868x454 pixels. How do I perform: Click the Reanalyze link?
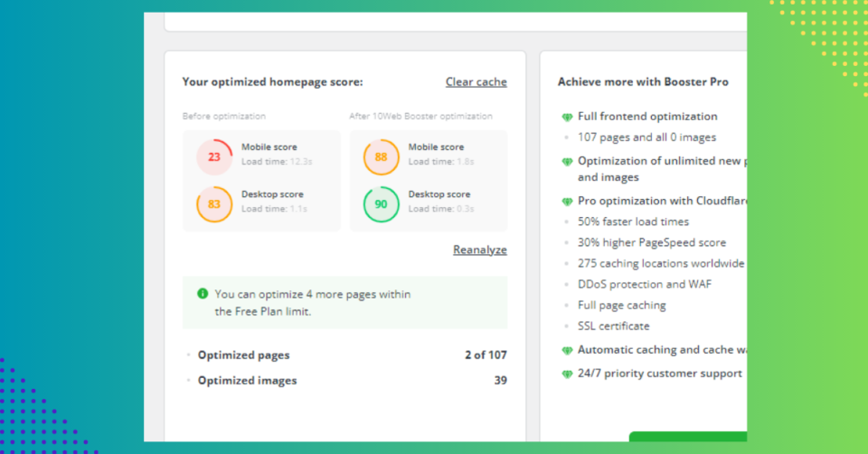[480, 250]
